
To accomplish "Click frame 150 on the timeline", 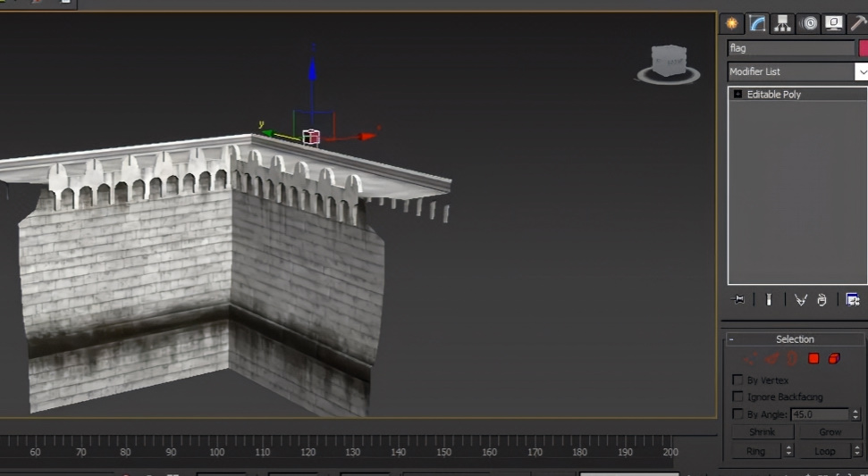I will 443,452.
